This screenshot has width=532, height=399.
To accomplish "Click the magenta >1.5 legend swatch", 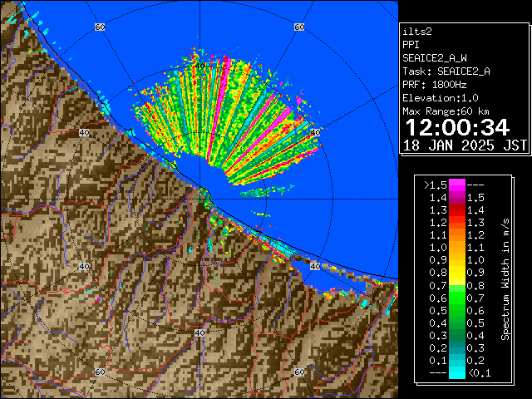I will pos(457,185).
